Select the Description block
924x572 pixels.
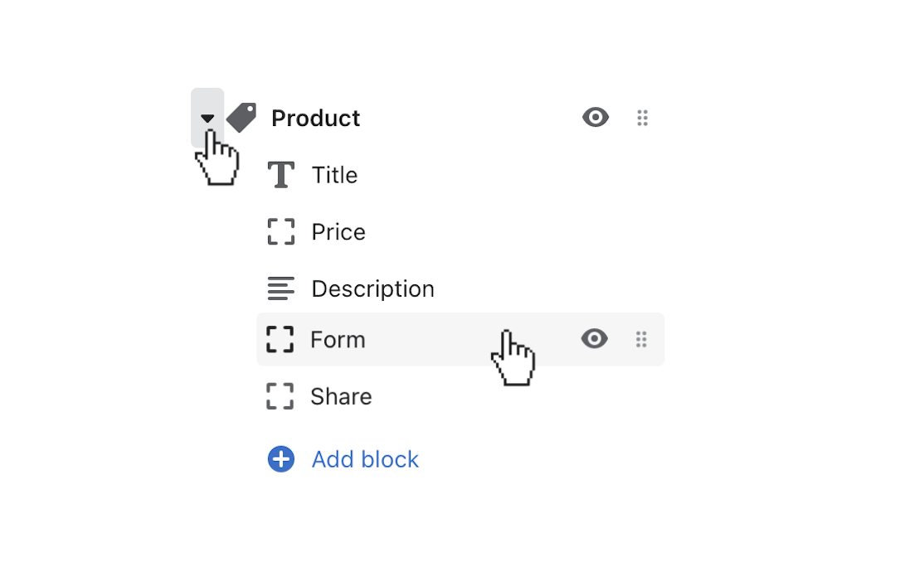[372, 288]
